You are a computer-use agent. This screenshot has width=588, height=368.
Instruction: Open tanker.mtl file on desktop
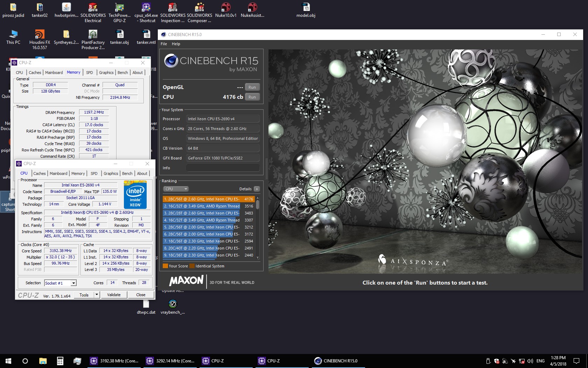point(146,37)
